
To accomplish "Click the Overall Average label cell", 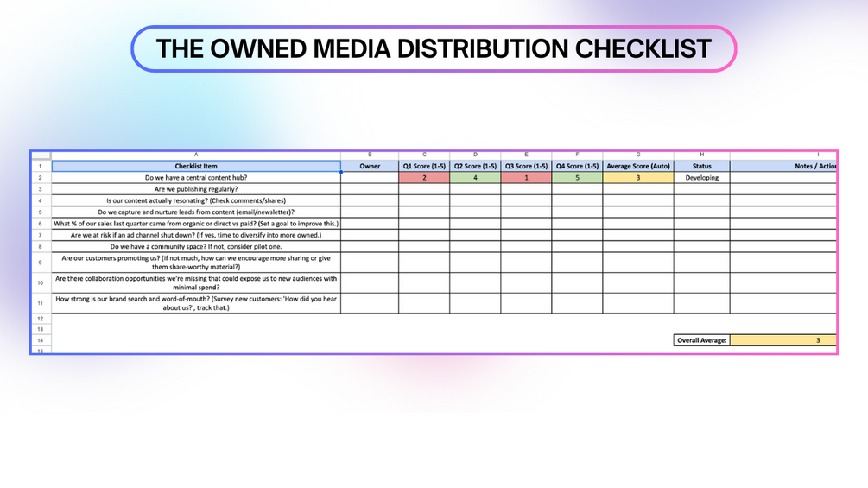I will pyautogui.click(x=702, y=340).
